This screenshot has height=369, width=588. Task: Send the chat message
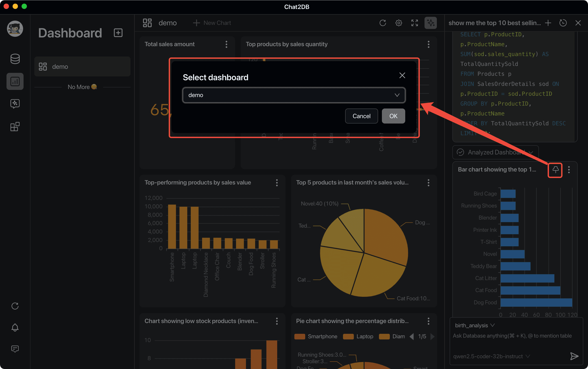click(x=574, y=356)
